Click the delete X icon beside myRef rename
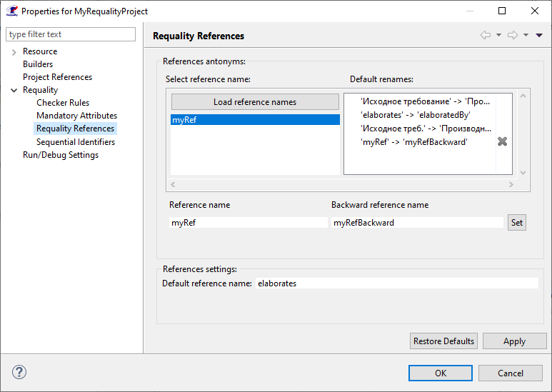The width and height of the screenshot is (552, 392). 502,141
